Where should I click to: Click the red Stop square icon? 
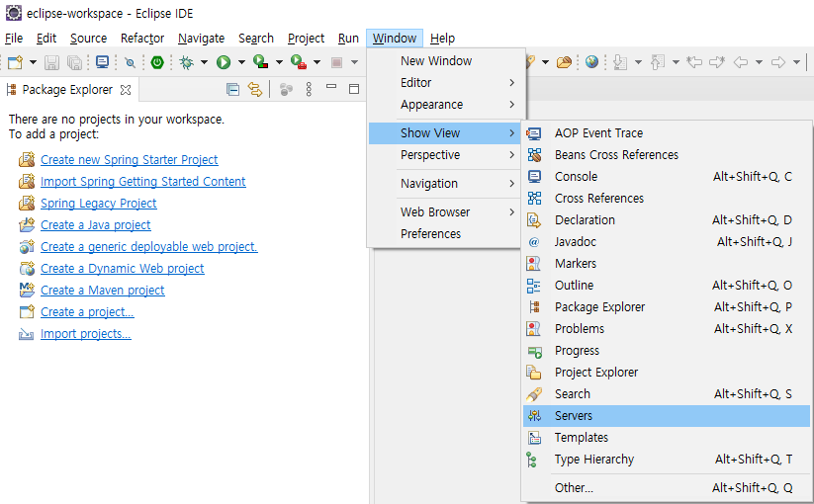pyautogui.click(x=336, y=62)
